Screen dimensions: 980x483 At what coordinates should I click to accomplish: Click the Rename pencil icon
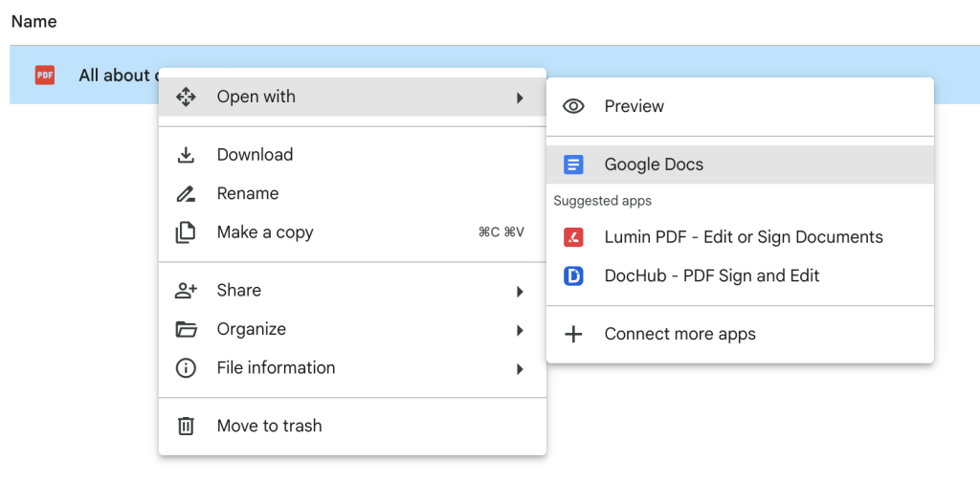click(x=186, y=194)
